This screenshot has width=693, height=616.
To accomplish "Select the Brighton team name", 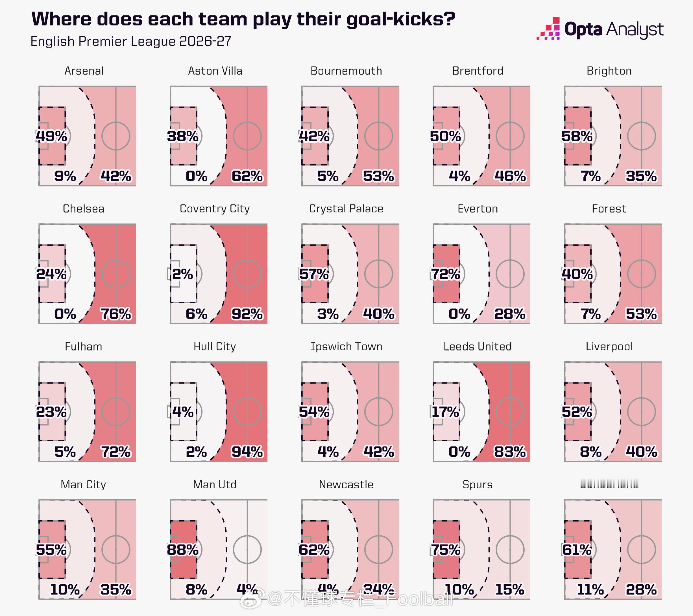I will click(609, 71).
